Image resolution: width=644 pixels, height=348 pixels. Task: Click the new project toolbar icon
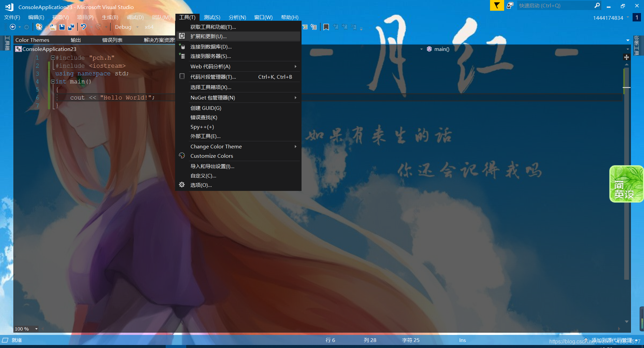[39, 27]
